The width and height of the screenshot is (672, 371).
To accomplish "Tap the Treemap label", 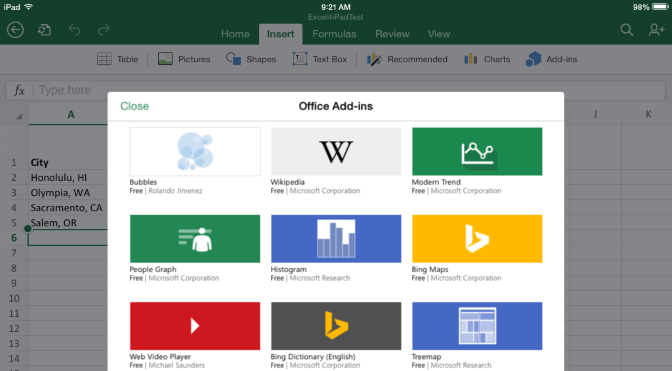I will pos(426,356).
